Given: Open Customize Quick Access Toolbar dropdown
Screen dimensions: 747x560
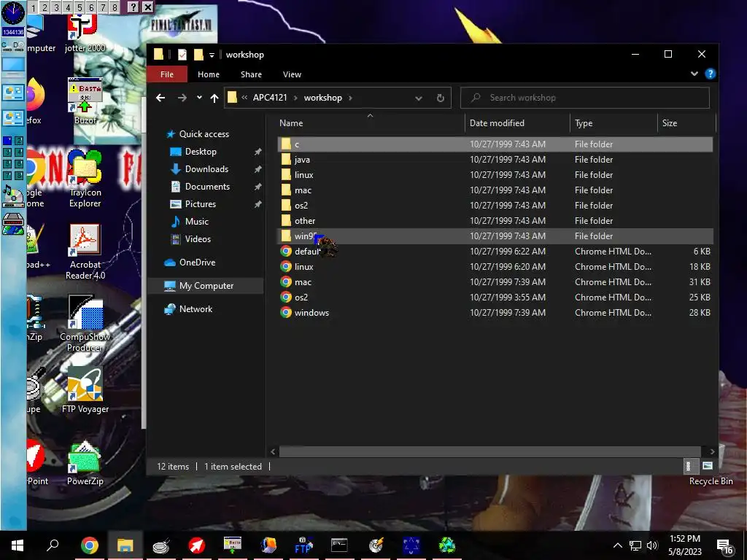Looking at the screenshot, I should click(x=212, y=55).
